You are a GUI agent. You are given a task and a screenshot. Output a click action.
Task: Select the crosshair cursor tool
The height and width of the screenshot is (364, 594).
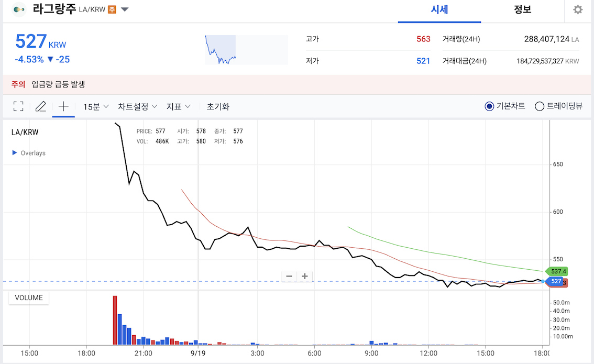point(63,106)
